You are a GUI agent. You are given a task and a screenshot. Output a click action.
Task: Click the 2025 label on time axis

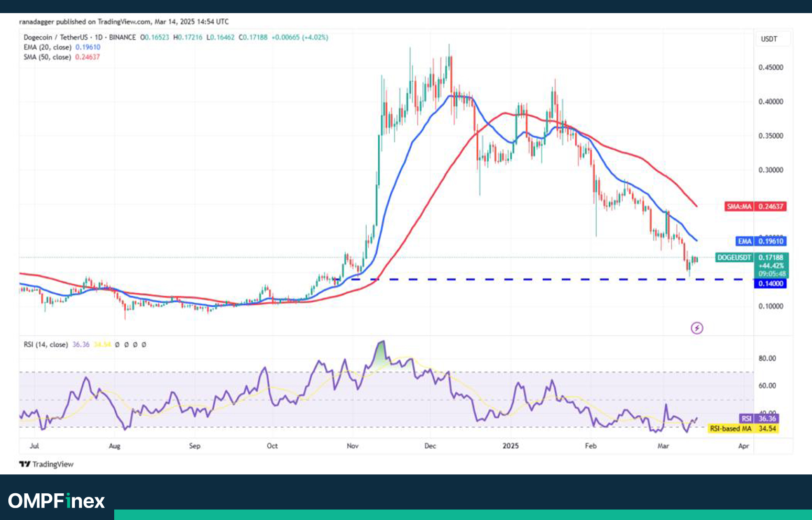(510, 446)
